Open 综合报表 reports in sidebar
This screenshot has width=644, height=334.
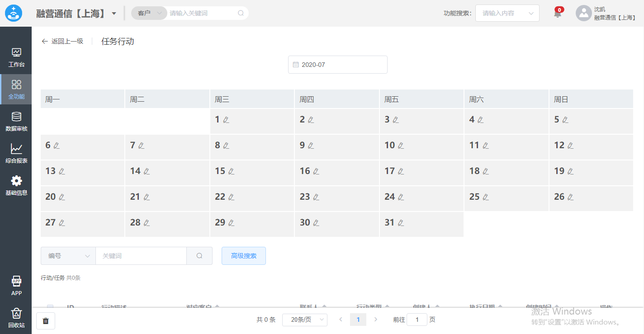(16, 154)
